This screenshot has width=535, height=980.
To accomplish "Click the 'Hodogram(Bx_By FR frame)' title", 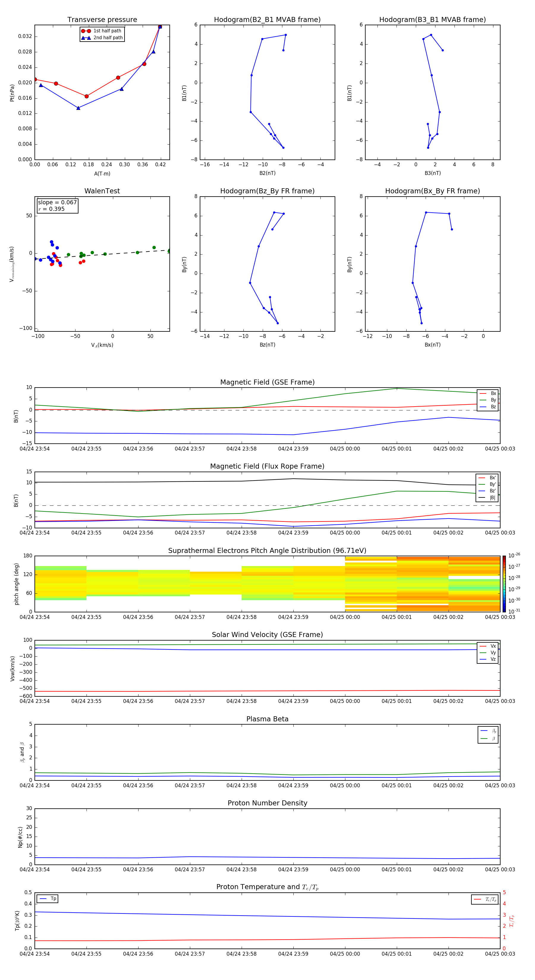I will coord(432,191).
